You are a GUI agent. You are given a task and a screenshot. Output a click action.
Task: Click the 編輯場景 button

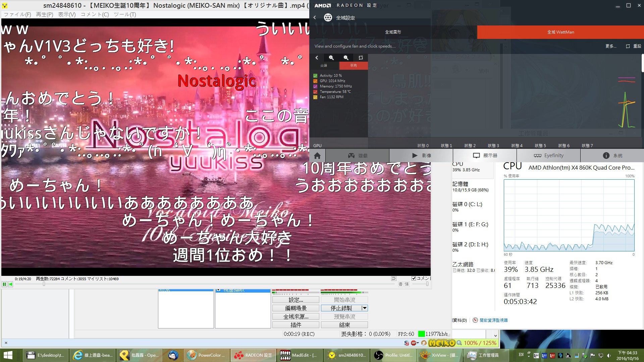[296, 308]
